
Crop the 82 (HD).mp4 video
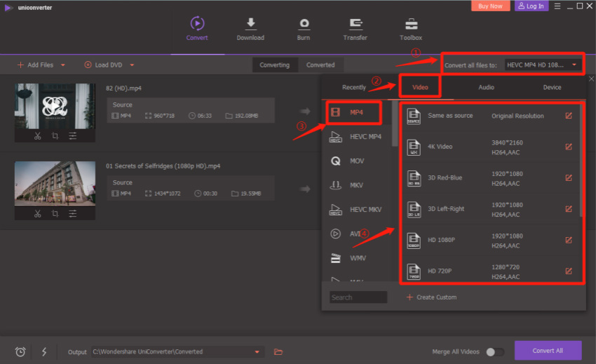click(x=55, y=136)
